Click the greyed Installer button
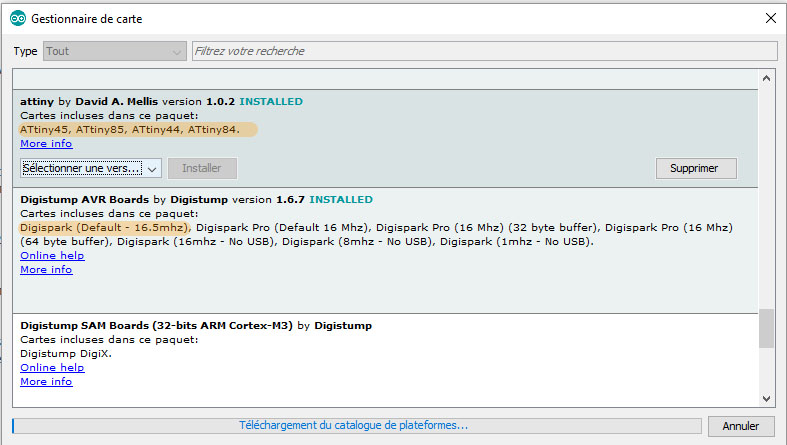Screen dimensions: 787x445 click(202, 168)
